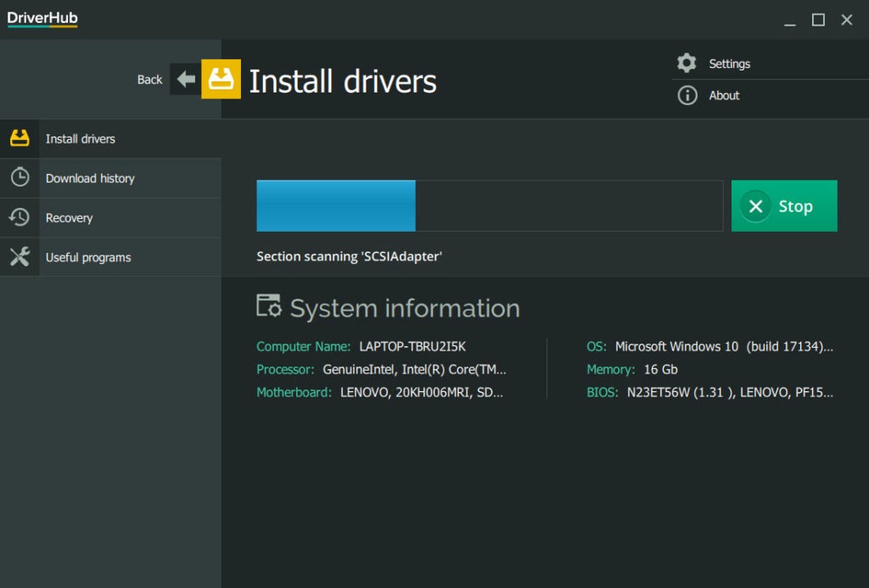Click the Processor GenuineIntel value
The image size is (869, 588).
[414, 370]
